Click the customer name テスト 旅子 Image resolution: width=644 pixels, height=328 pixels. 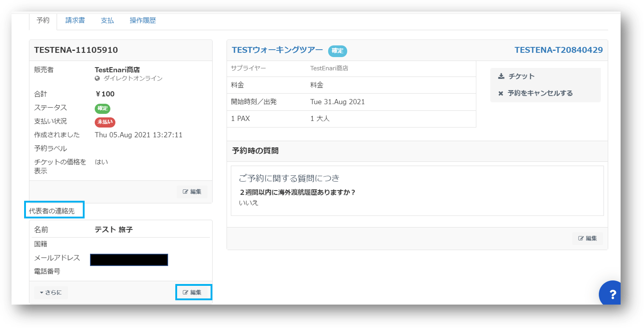click(114, 230)
